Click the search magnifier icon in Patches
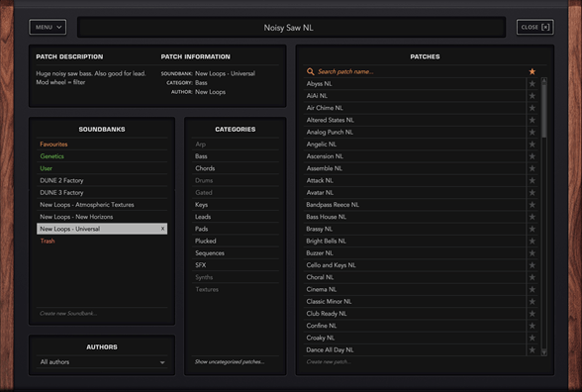The image size is (582, 392). [311, 71]
